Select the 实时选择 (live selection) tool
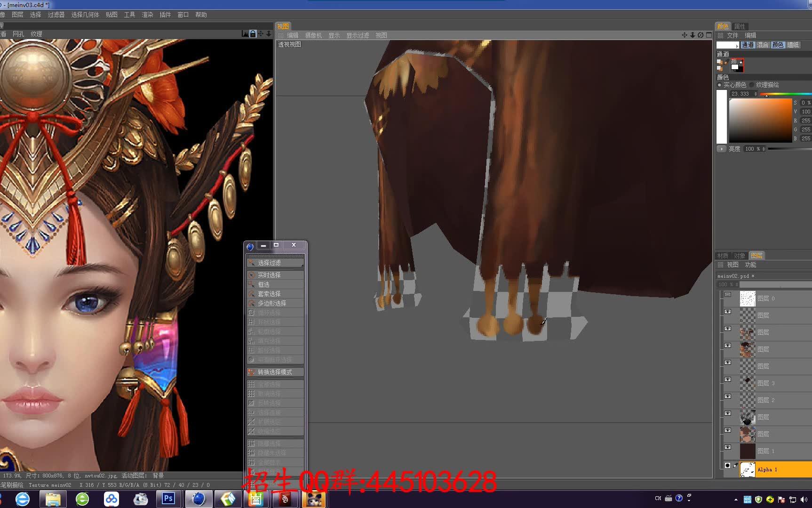Screen dimensions: 812x508 tap(275, 275)
